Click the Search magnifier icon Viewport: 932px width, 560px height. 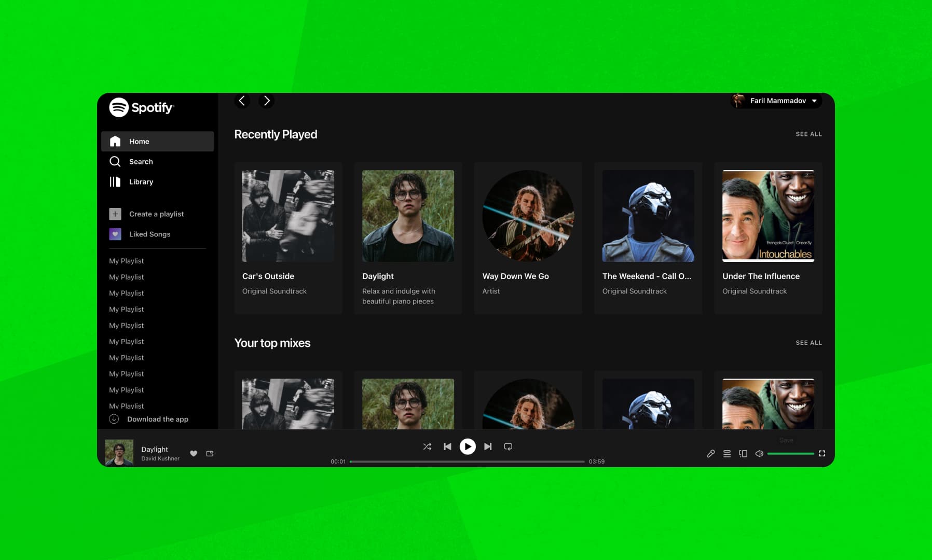click(x=115, y=161)
